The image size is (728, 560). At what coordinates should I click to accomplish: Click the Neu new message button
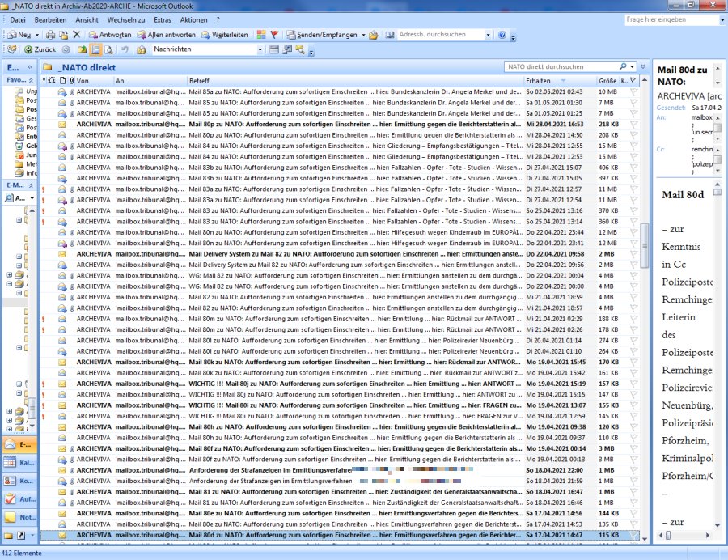[x=19, y=35]
